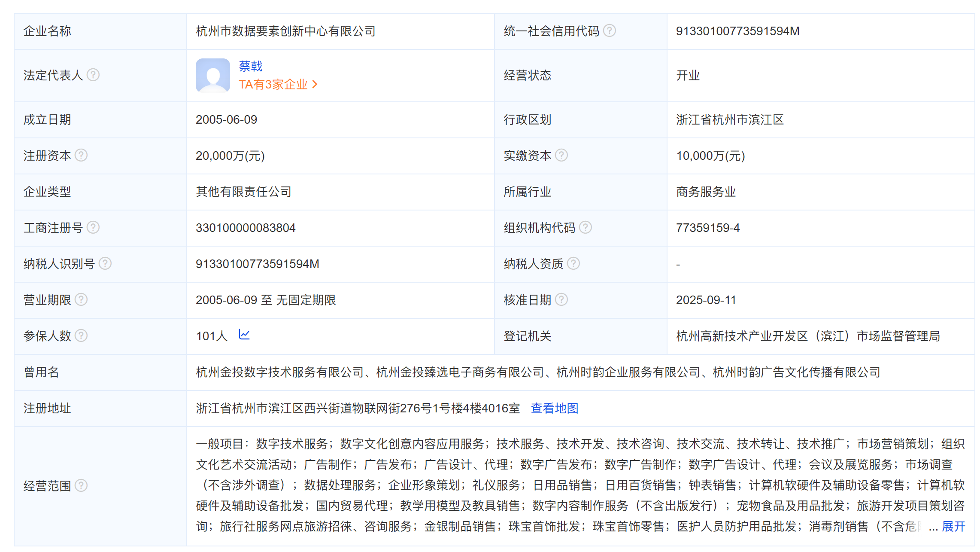Click help icon next to 法定代表人
Viewport: 980px width, 552px height.
coord(93,75)
